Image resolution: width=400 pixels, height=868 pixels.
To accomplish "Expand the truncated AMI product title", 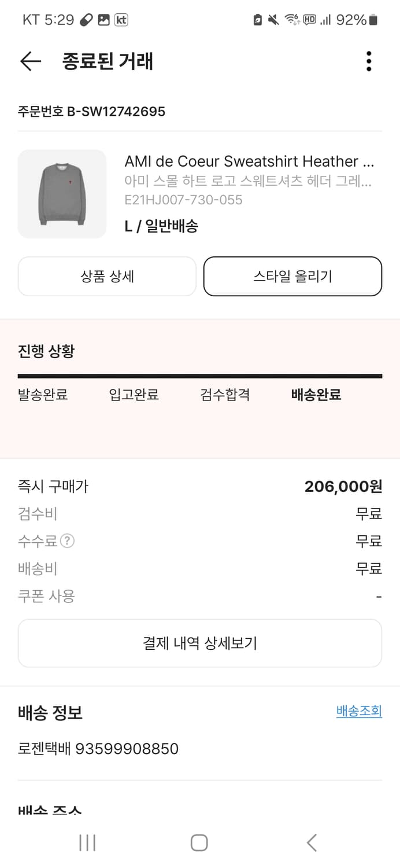I will point(250,161).
